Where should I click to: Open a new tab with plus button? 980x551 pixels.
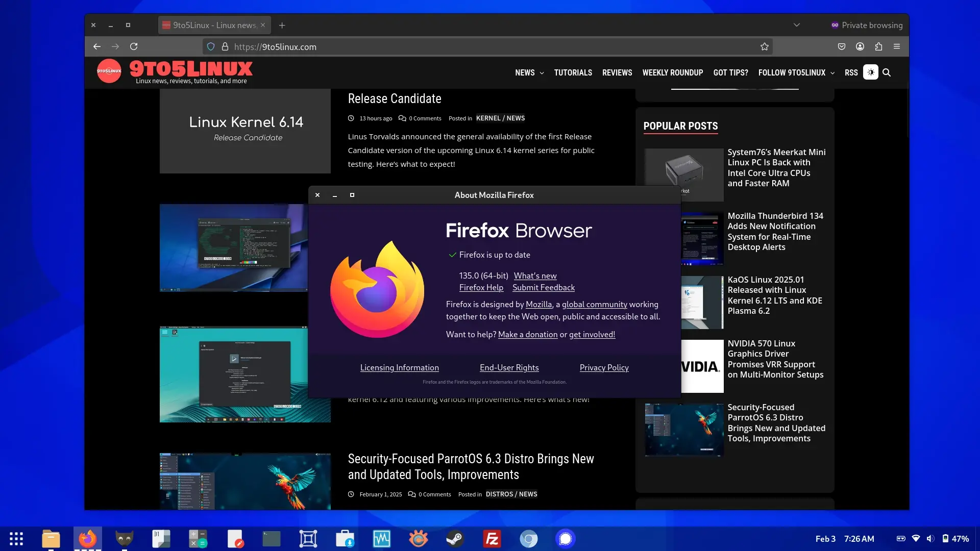point(282,25)
